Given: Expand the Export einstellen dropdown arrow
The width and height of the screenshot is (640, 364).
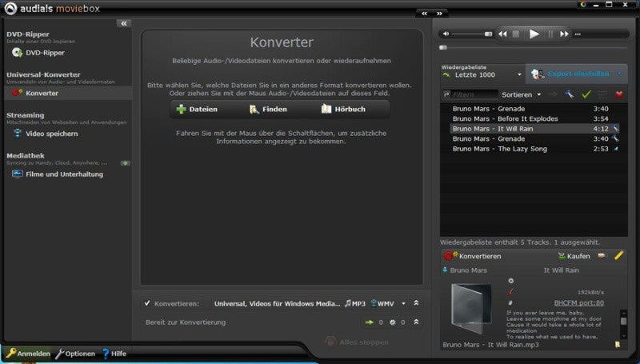Looking at the screenshot, I should (x=620, y=74).
